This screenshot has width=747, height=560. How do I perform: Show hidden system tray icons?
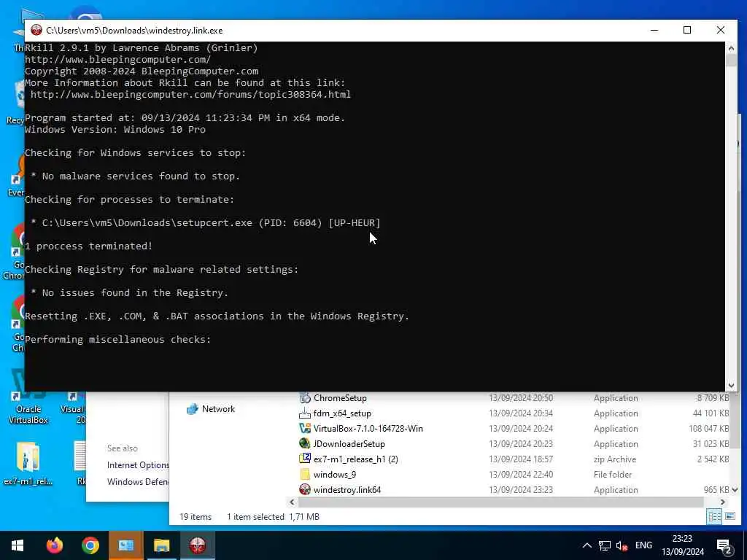[x=587, y=545]
